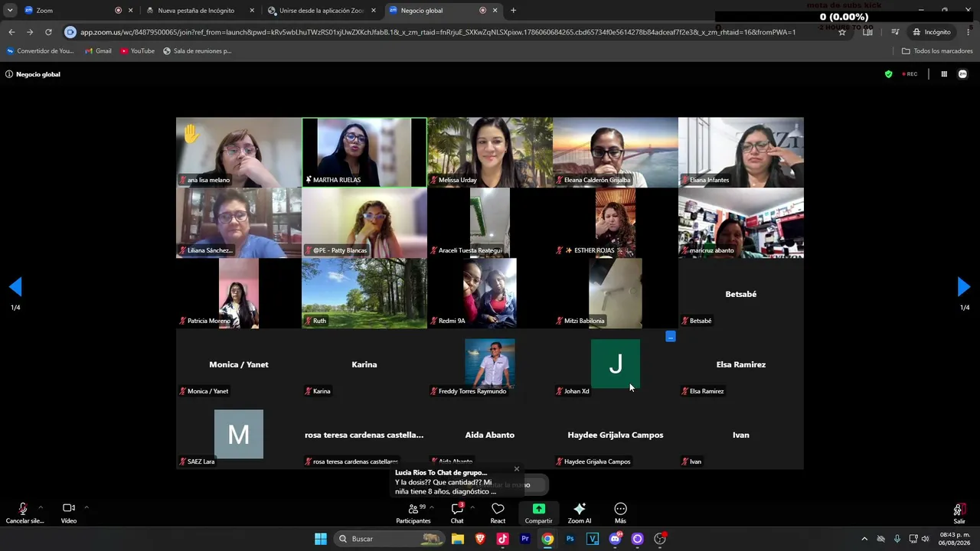Open the Incógnito profile button
Viewport: 980px width, 551px height.
tap(932, 32)
